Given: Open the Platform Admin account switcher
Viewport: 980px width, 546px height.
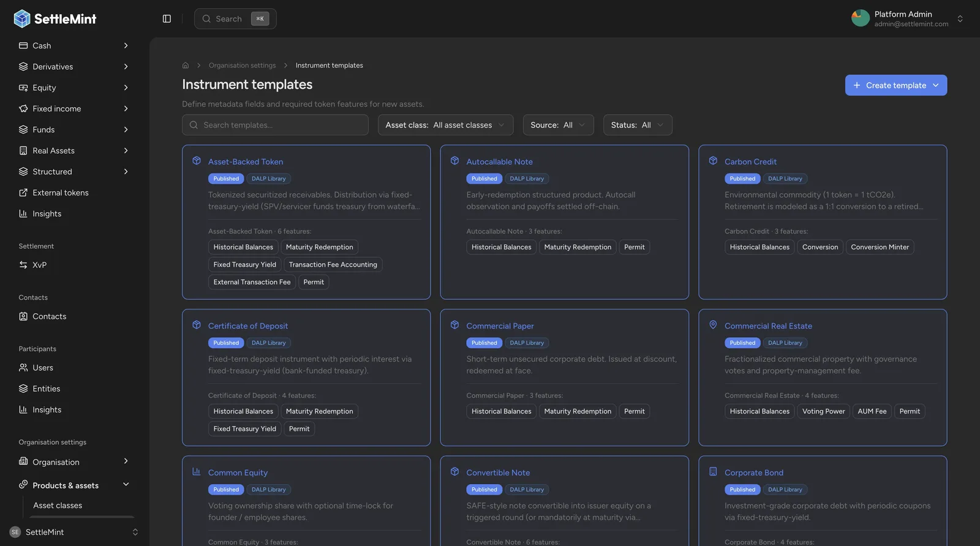Looking at the screenshot, I should [x=960, y=19].
